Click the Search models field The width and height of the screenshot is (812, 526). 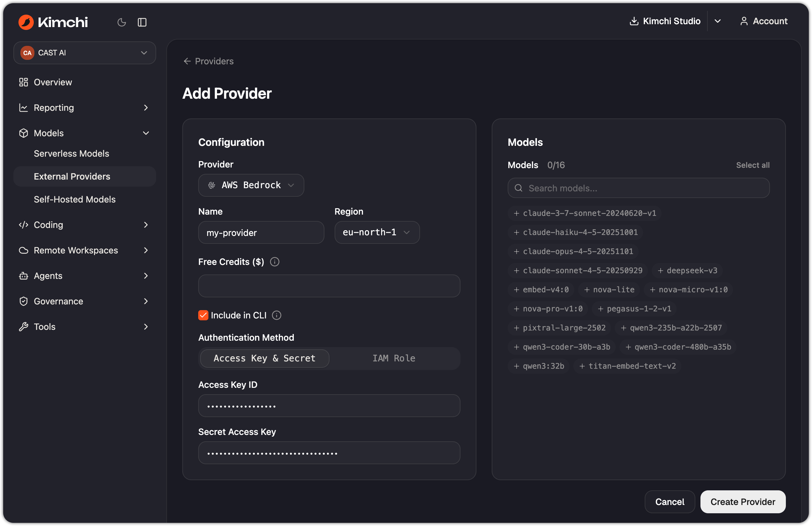(x=638, y=188)
